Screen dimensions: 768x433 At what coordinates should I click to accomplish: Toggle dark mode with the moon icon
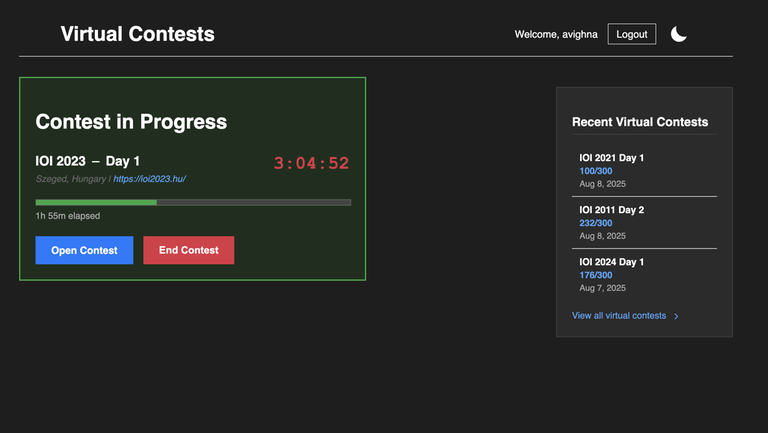pos(678,34)
